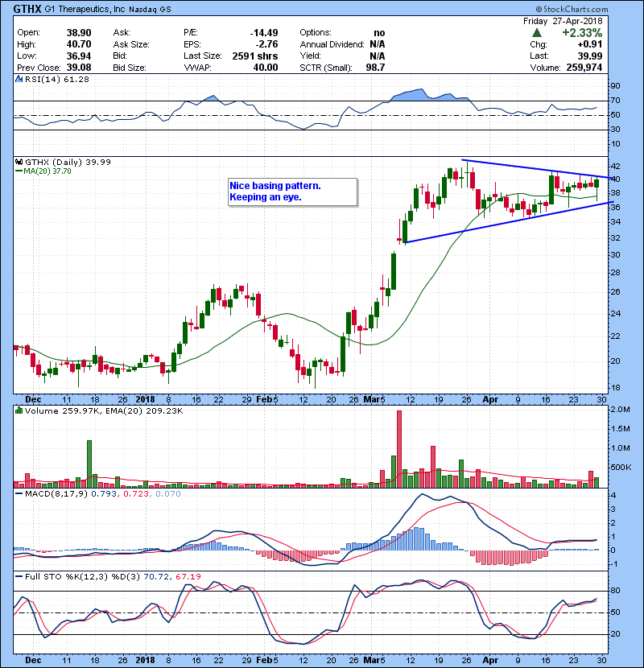Click the Friday 27-Apr-2018 date
The image size is (644, 668).
[563, 21]
